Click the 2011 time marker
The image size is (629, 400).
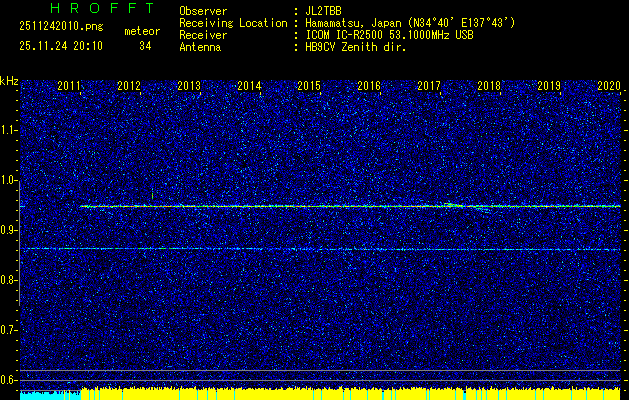pos(69,87)
